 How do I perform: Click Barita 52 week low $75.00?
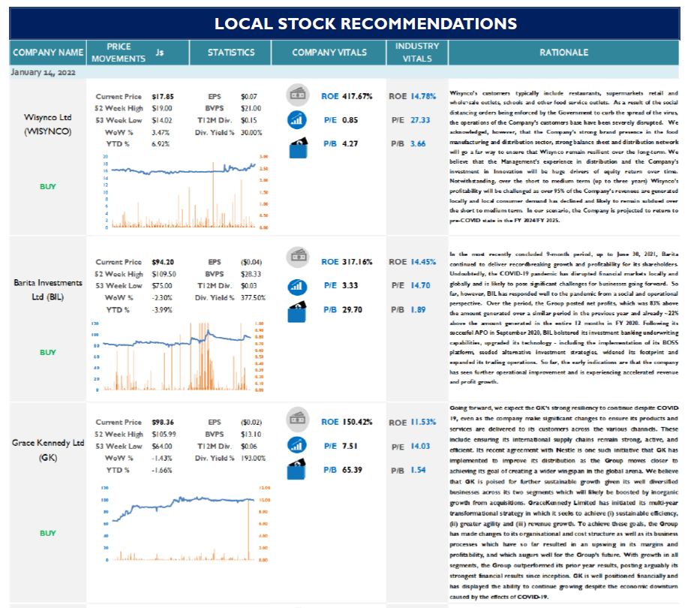[x=161, y=285]
